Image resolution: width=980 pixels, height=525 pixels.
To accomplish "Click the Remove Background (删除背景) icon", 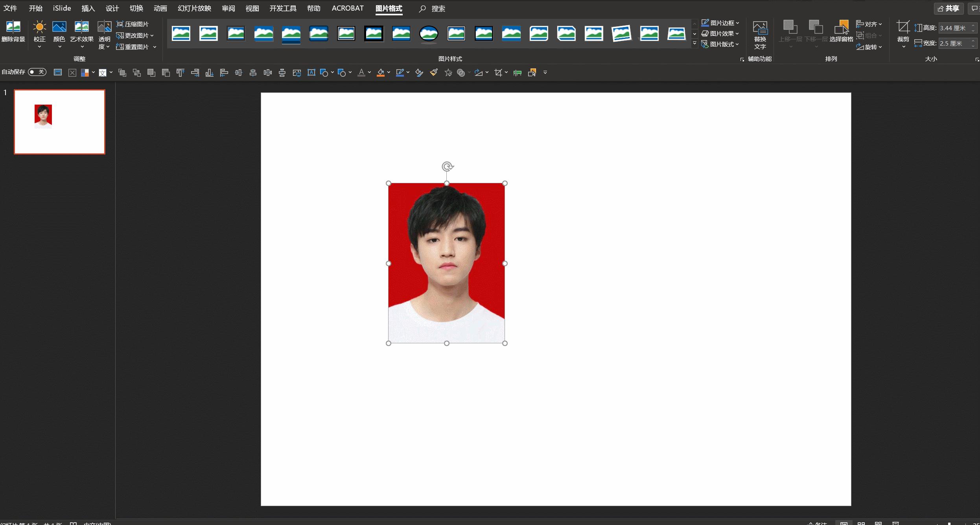I will point(13,28).
